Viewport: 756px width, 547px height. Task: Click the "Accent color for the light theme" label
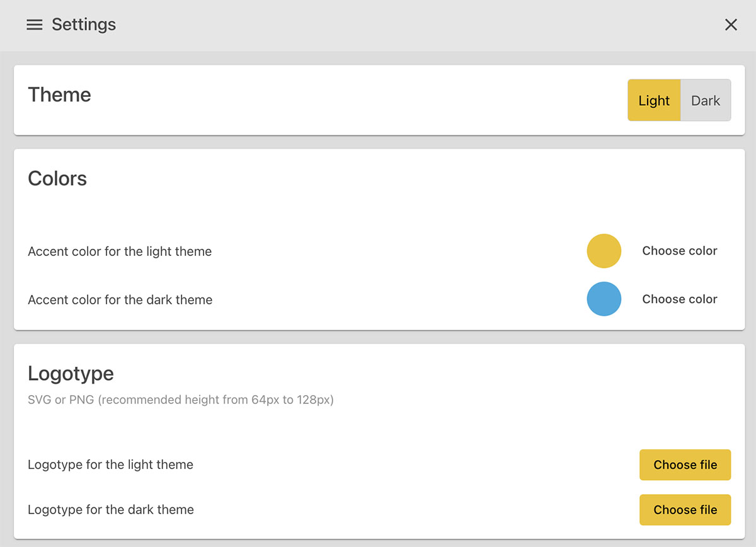click(x=120, y=251)
